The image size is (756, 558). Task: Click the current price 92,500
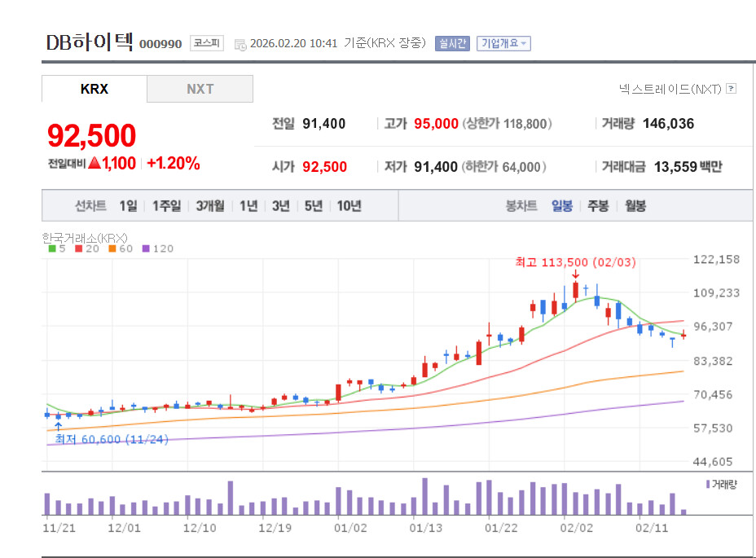click(x=91, y=135)
